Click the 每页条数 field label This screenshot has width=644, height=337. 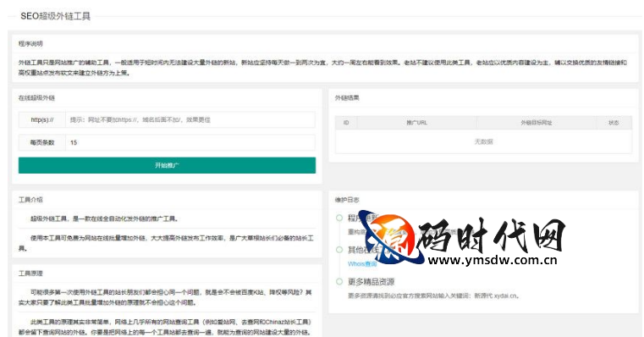[x=42, y=142]
